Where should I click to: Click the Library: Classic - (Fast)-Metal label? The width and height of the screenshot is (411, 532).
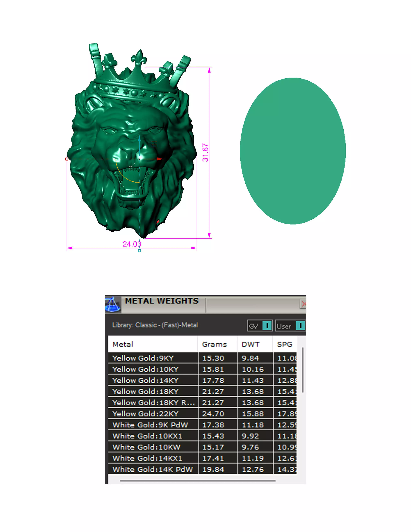coord(155,325)
